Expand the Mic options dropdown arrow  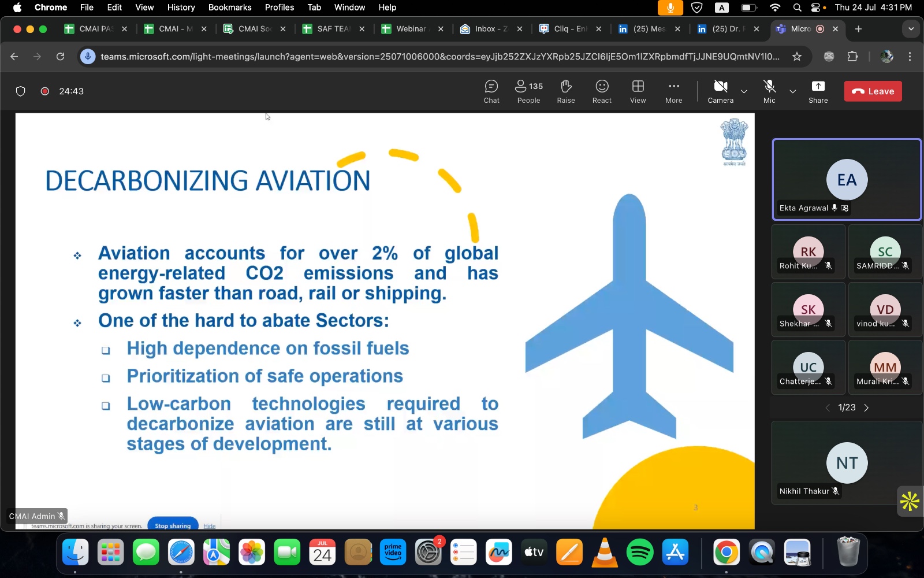pyautogui.click(x=793, y=91)
